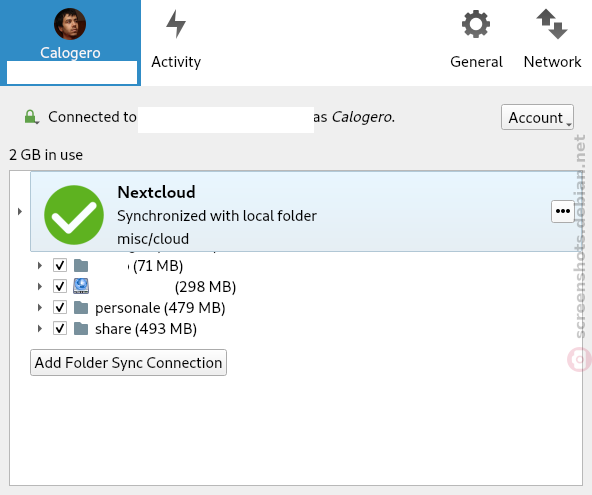Image resolution: width=592 pixels, height=495 pixels.
Task: Toggle the 298 MB folder checkbox
Action: (x=60, y=286)
